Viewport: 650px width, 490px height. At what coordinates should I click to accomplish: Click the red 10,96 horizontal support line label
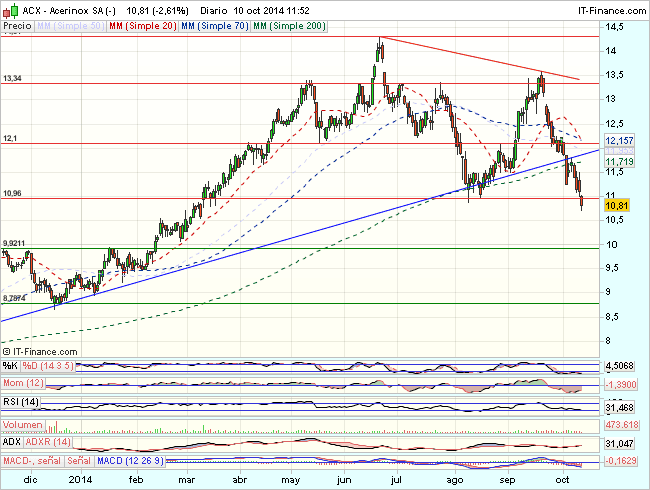point(12,193)
